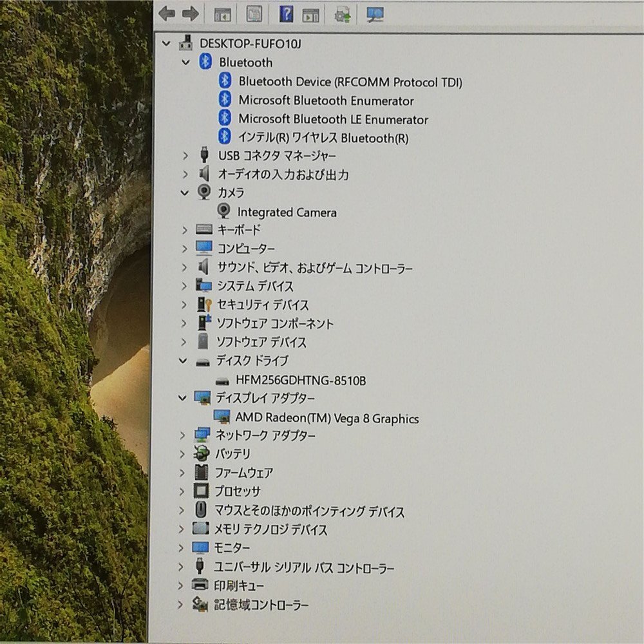
Task: Collapse the カメラ category
Action: (185, 193)
